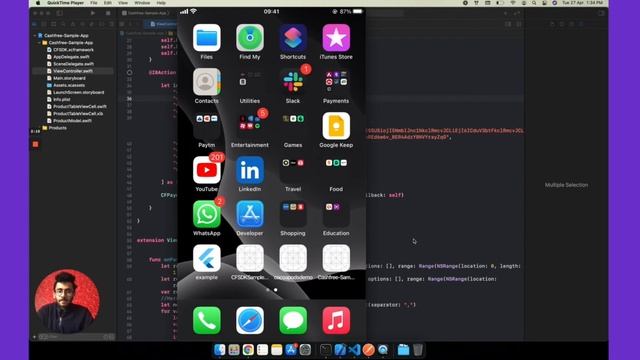Open the Contacts app
Screen dimensions: 640x360
pos(207,82)
